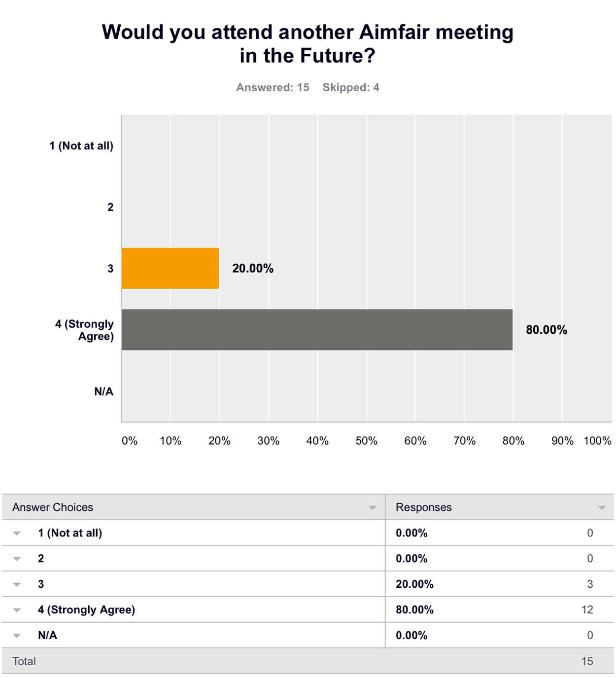Click the response count 12 in the table

[587, 610]
